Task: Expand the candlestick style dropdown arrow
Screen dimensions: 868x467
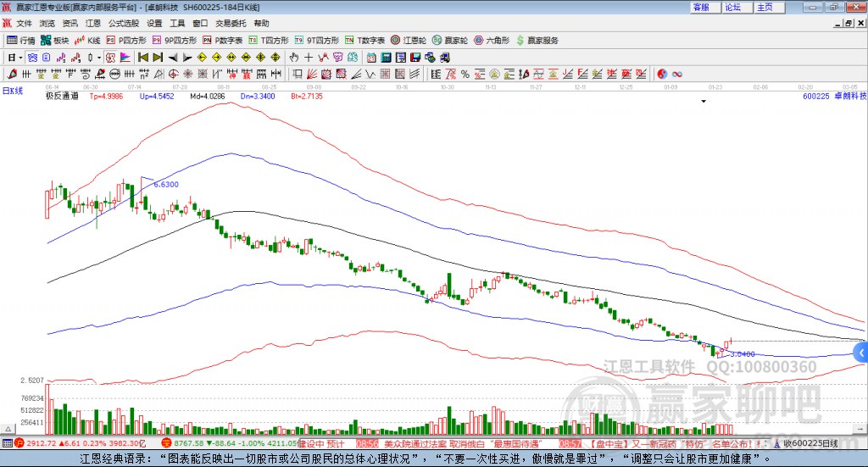Action: 99,58
